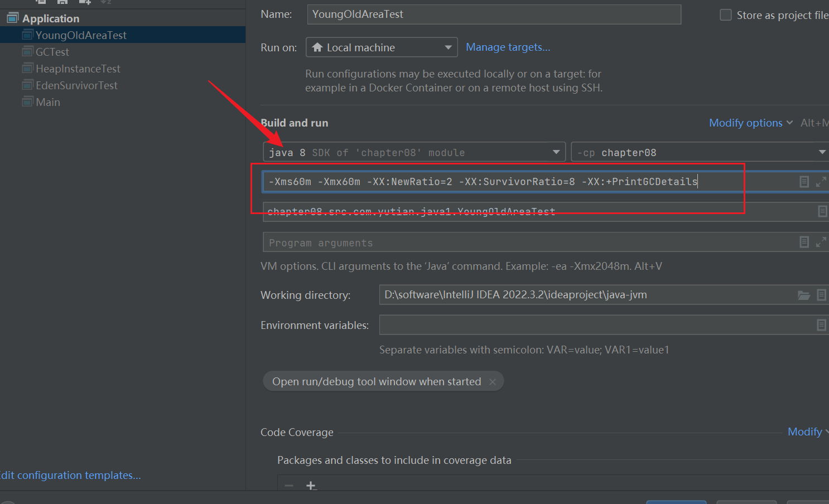Viewport: 829px width, 504px height.
Task: Select HeapInstanceTest configuration in the list
Action: [x=78, y=69]
